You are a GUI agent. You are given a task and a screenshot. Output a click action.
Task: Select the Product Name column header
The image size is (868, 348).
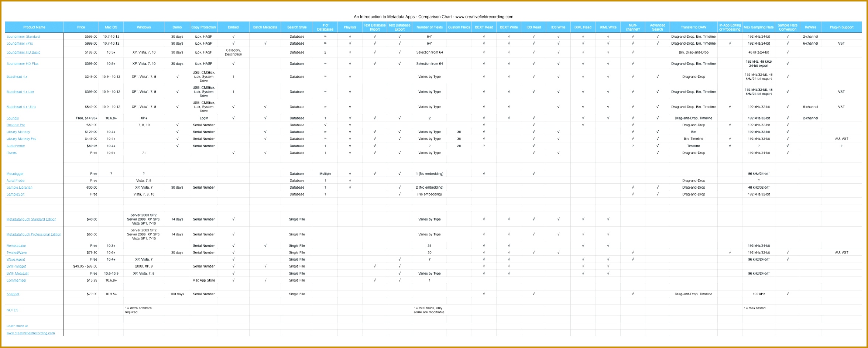pos(34,27)
